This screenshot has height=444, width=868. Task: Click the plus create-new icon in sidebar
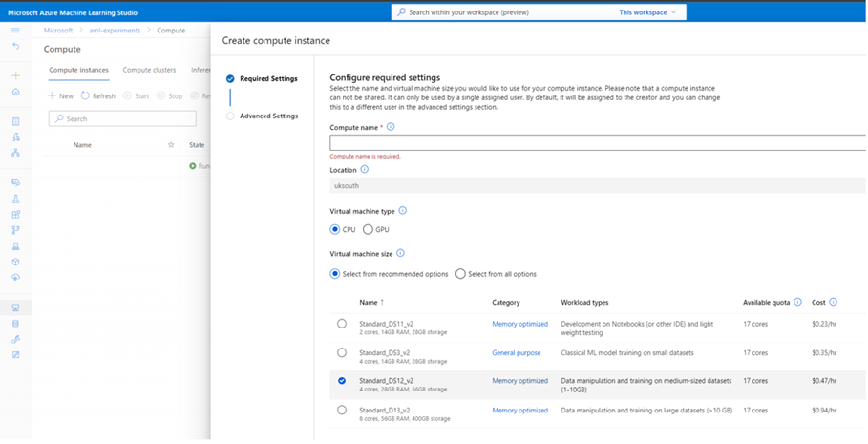(x=15, y=75)
